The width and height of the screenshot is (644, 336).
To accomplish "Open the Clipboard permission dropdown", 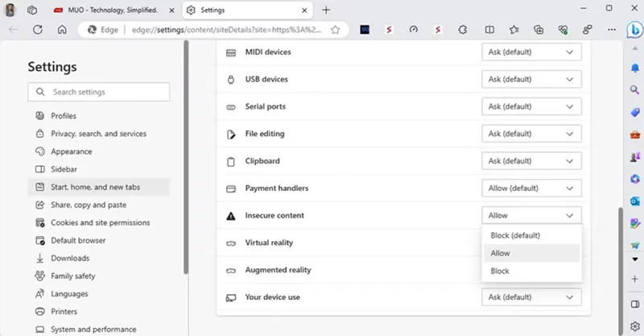I will click(531, 161).
